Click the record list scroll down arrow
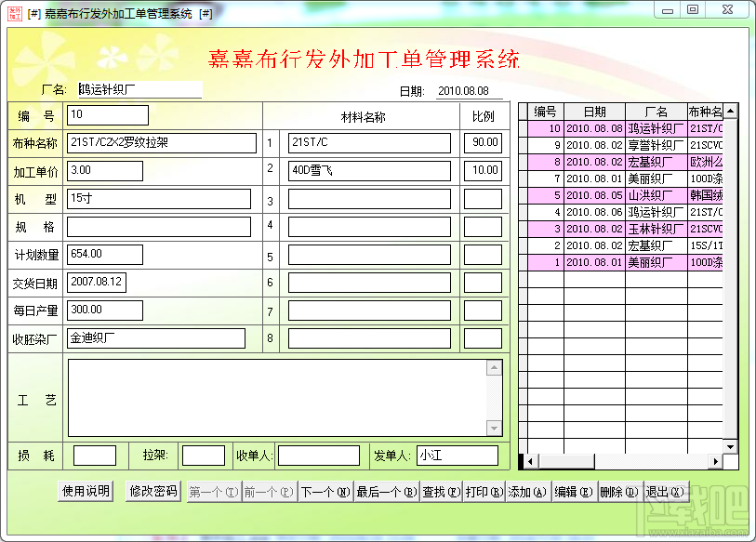Image resolution: width=756 pixels, height=542 pixels. click(731, 446)
